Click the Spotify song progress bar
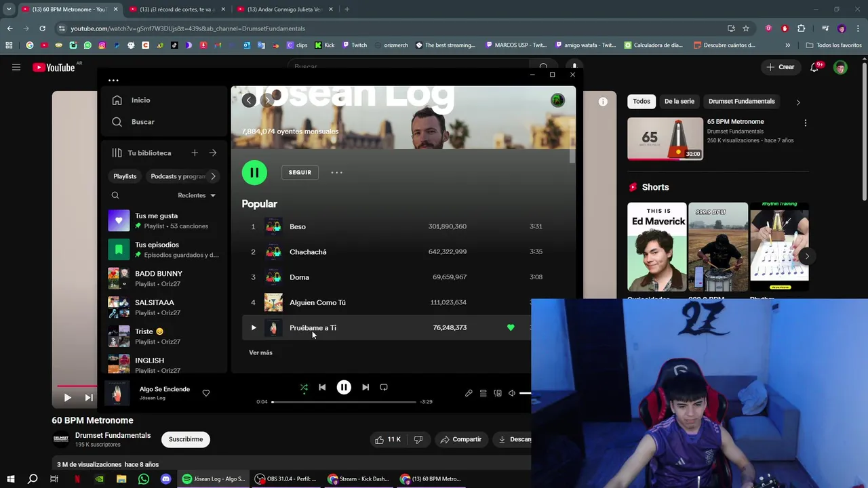The image size is (868, 488). point(344,402)
